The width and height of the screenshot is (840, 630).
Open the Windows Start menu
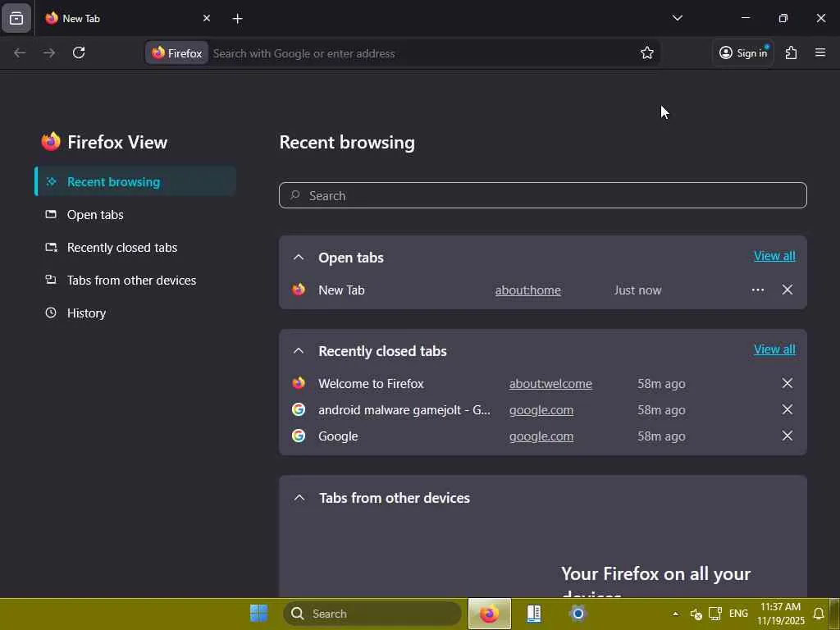pyautogui.click(x=258, y=614)
